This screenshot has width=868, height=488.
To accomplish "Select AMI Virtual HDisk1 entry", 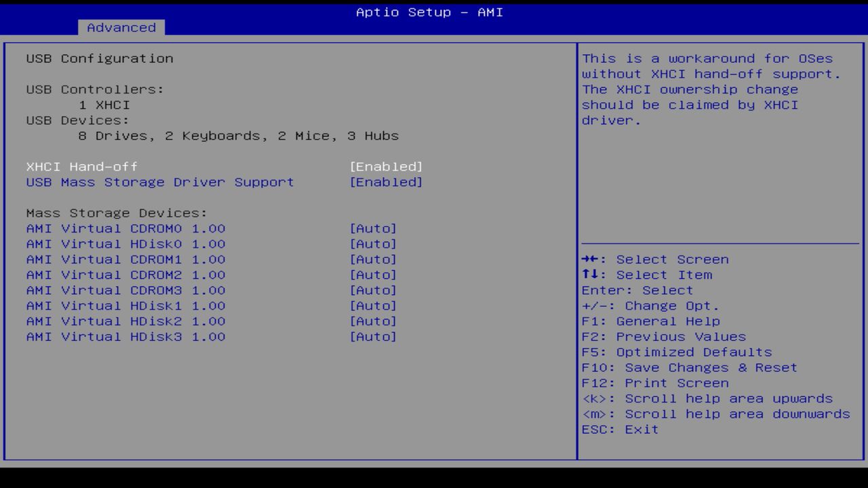I will point(125,306).
